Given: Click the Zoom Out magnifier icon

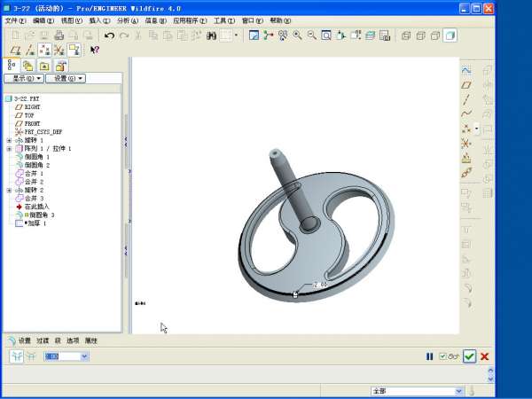Looking at the screenshot, I should tap(311, 35).
